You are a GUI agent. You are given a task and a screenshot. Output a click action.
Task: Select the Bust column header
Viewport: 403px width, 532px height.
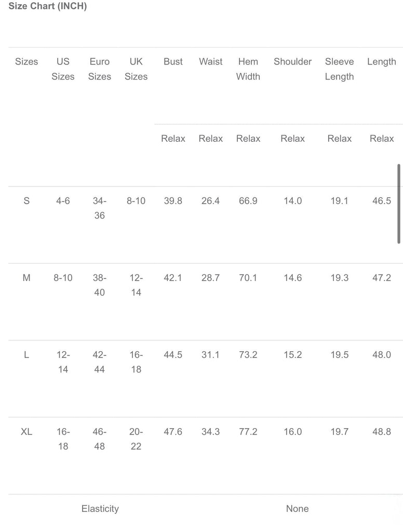coord(173,62)
